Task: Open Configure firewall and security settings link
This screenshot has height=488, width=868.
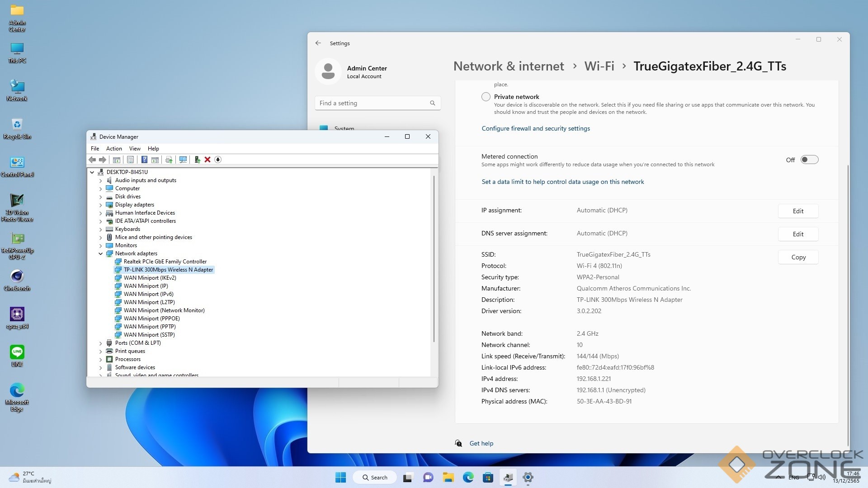Action: coord(536,128)
